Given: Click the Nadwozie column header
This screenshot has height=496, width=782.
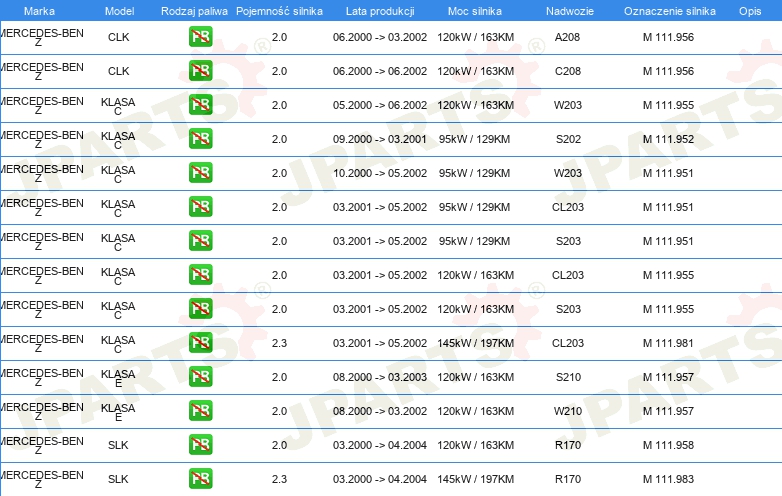Looking at the screenshot, I should click(x=570, y=11).
